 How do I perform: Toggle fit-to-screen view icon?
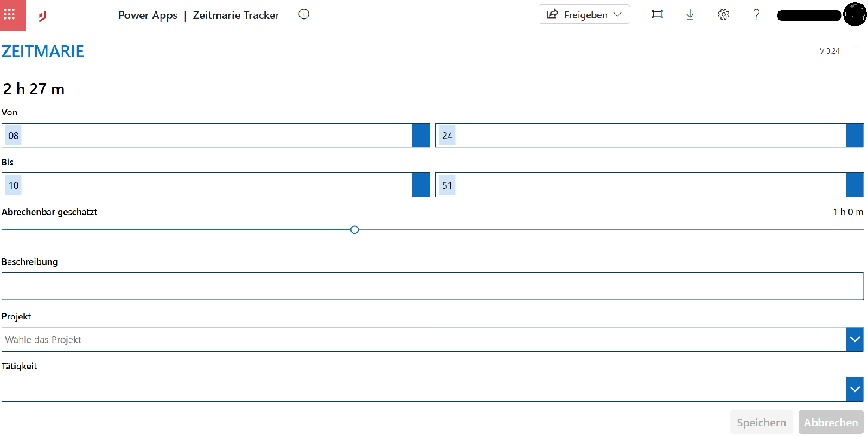point(657,15)
